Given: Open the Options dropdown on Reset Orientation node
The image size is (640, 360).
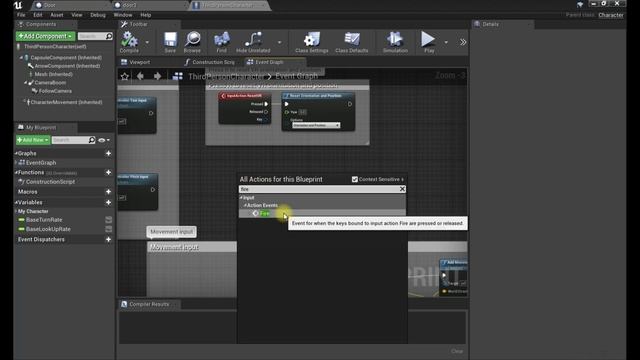Looking at the screenshot, I should [x=316, y=125].
